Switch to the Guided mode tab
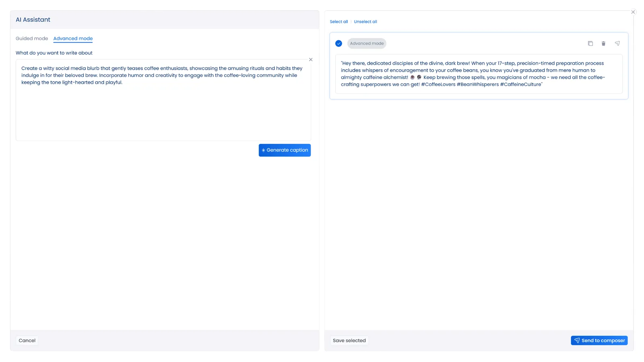This screenshot has width=644, height=362. click(32, 39)
